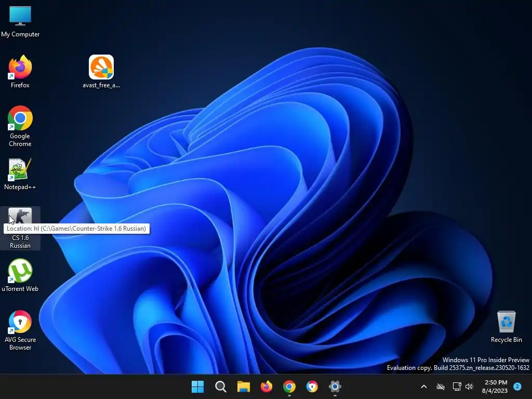Click the 'My Computer' label text

pos(20,34)
